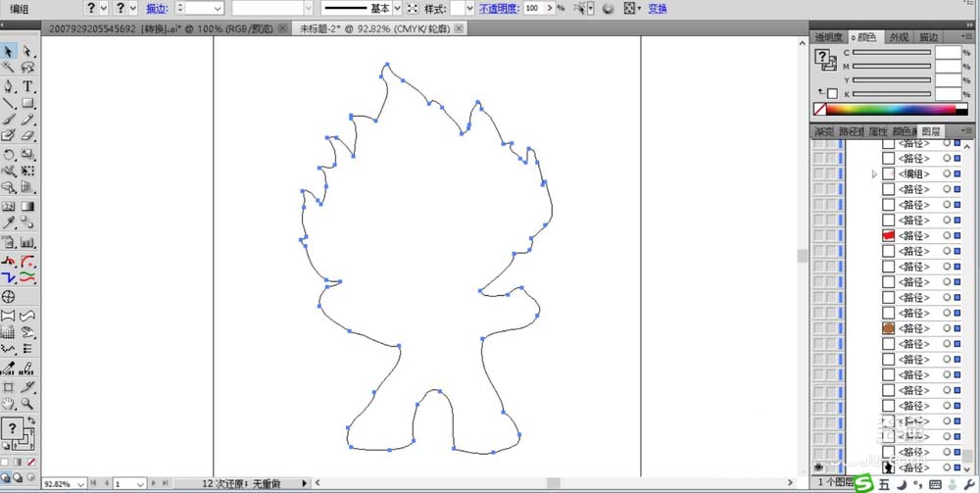Image resolution: width=980 pixels, height=493 pixels.
Task: Open the 描边 panel tab
Action: 929,37
